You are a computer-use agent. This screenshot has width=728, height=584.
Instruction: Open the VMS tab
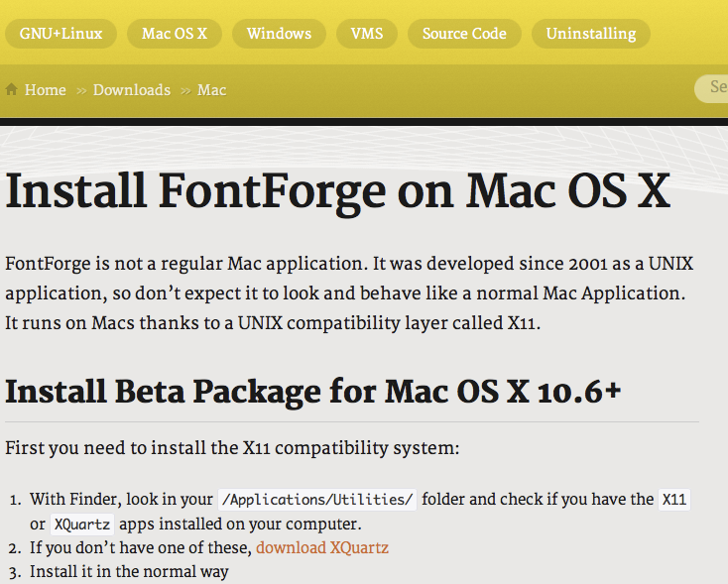(367, 34)
